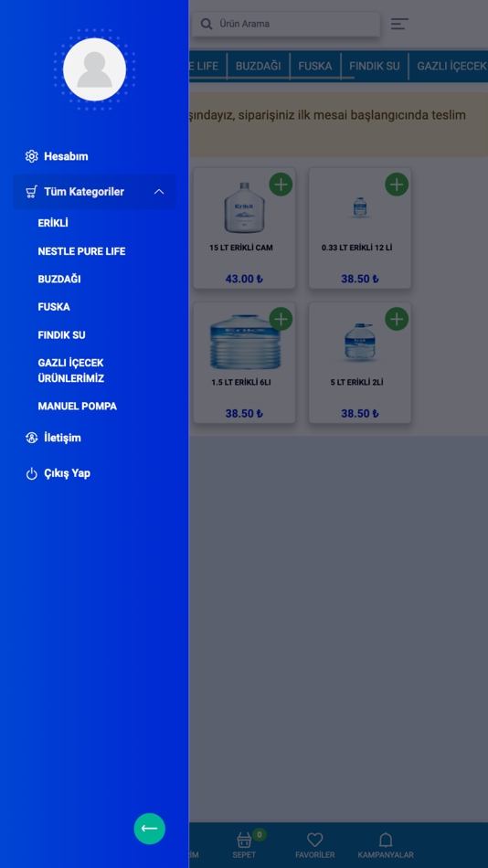Click the gear icon beside Hesabım
This screenshot has height=868, width=488.
coord(32,156)
